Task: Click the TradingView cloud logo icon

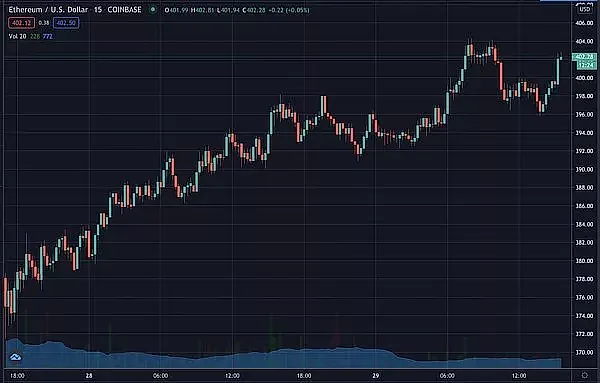Action: pos(15,357)
